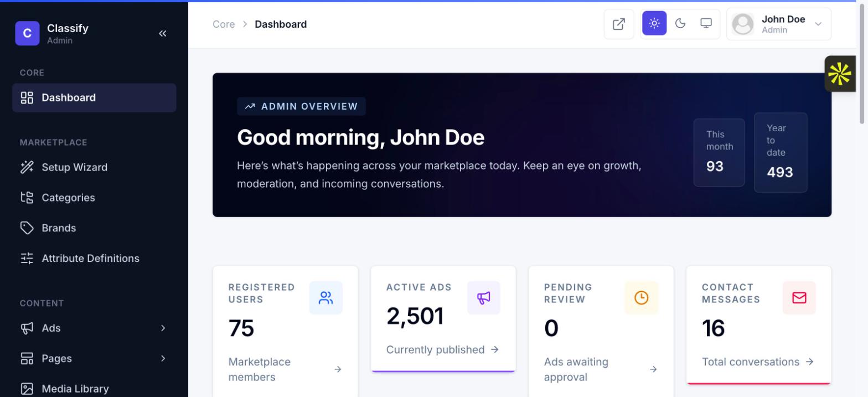Click the Contact Messages count 16

[x=714, y=328]
